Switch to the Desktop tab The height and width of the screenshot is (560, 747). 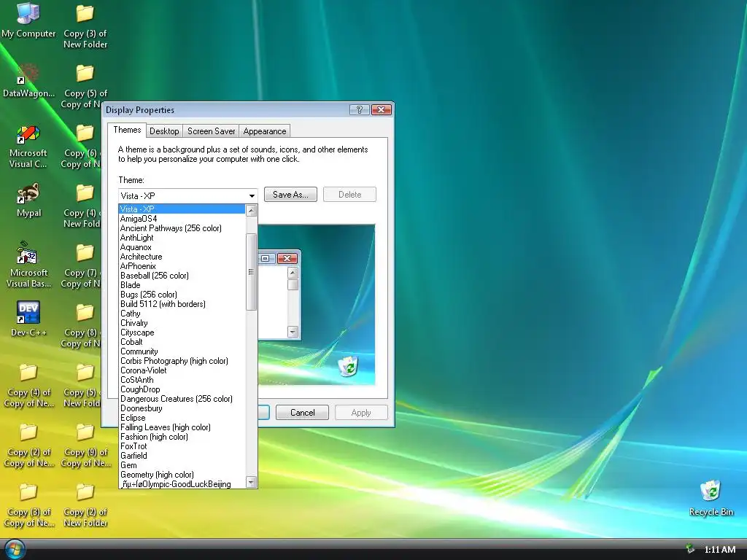164,131
